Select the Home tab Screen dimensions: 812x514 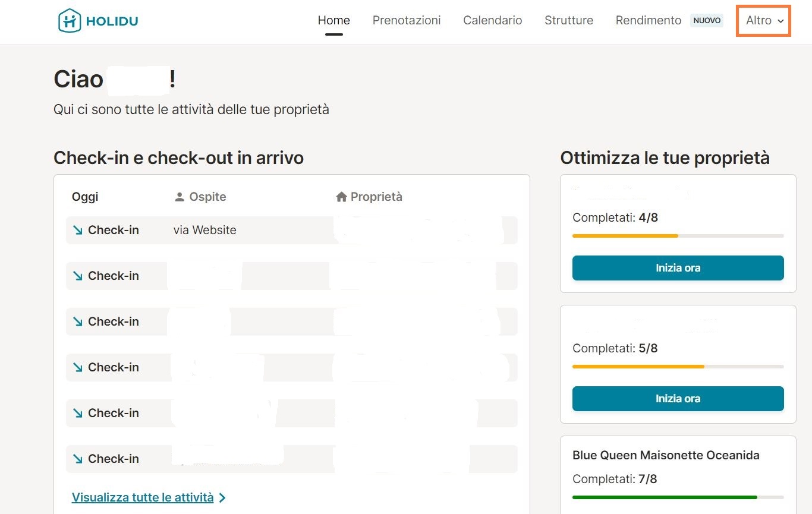coord(333,20)
